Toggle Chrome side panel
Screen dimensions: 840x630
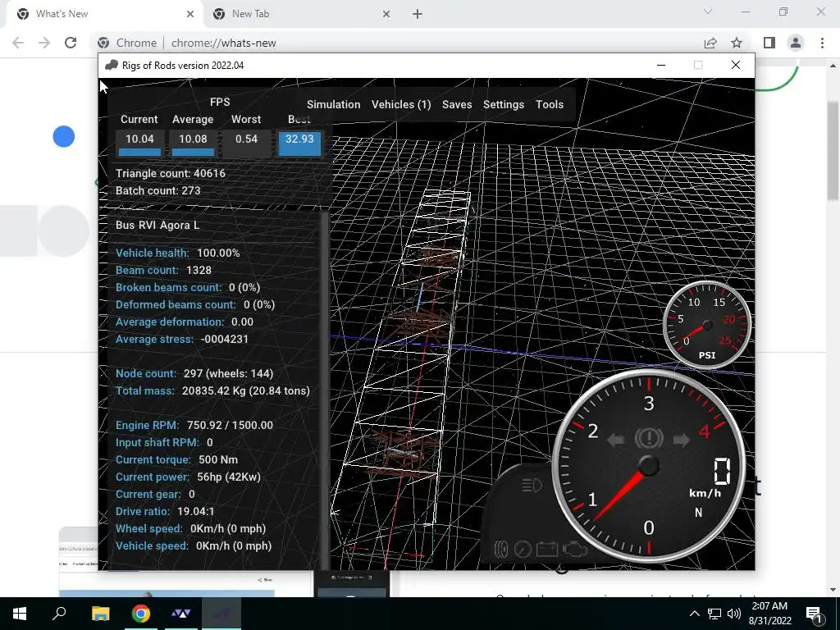769,43
